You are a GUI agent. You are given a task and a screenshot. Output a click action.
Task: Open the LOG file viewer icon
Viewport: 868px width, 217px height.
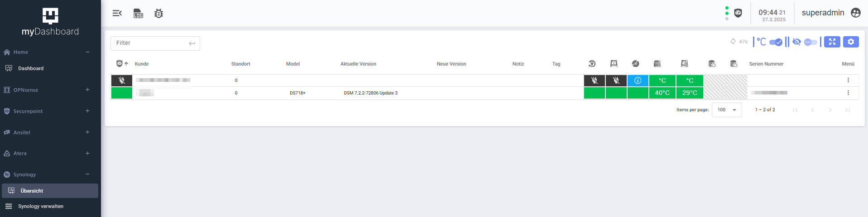click(138, 13)
